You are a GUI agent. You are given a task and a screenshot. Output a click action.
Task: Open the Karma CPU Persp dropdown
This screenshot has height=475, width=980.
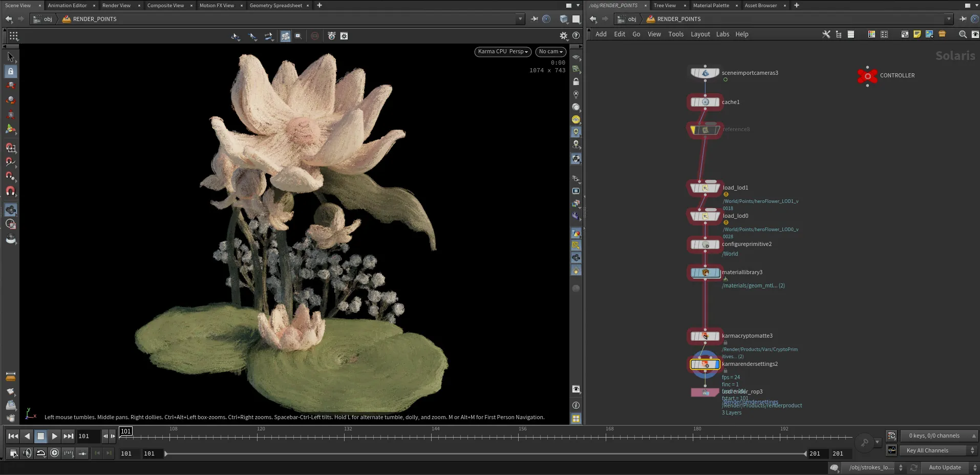coord(502,51)
